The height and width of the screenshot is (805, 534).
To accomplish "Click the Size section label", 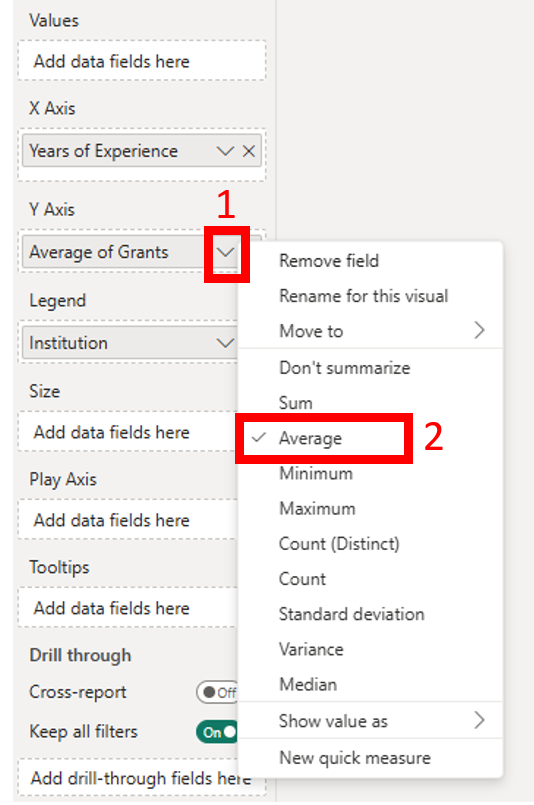I will pyautogui.click(x=45, y=391).
